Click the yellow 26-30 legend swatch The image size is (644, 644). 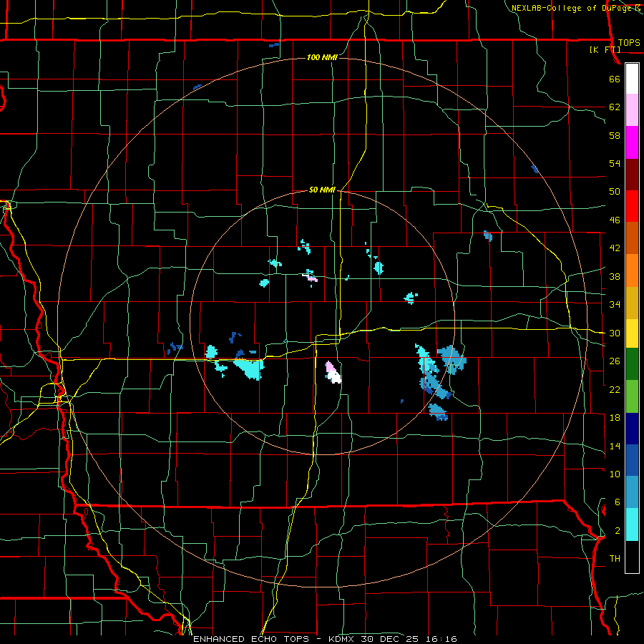click(x=632, y=333)
